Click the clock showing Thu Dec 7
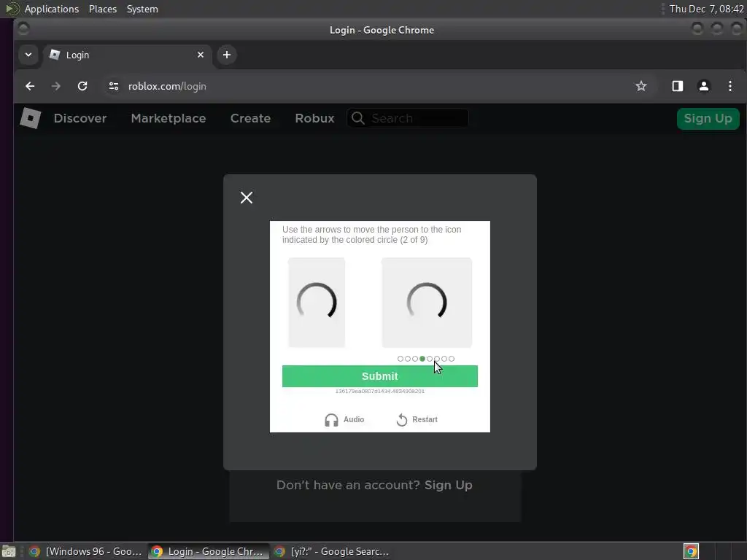Screen dimensions: 747x560 tap(706, 9)
